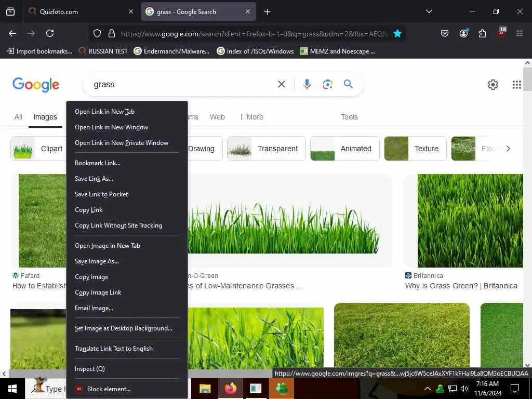Expand the More search filters menu

pyautogui.click(x=251, y=117)
